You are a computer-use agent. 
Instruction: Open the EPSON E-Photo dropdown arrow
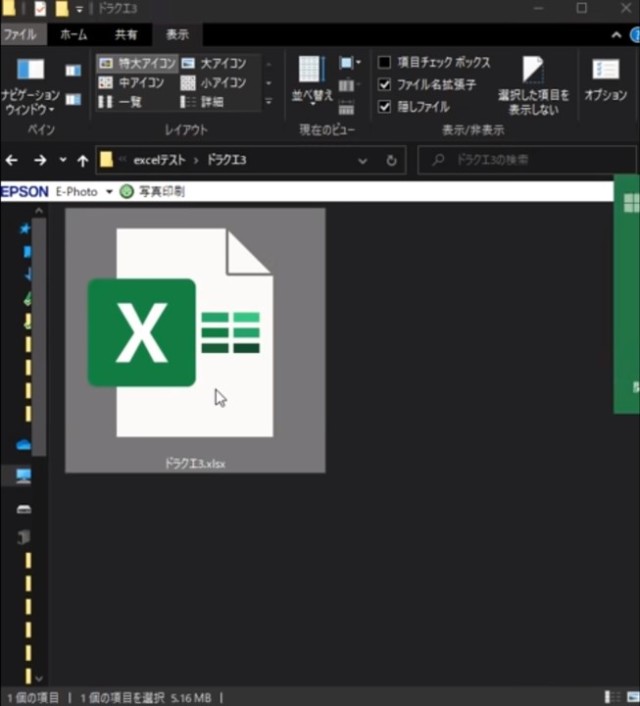coord(109,192)
